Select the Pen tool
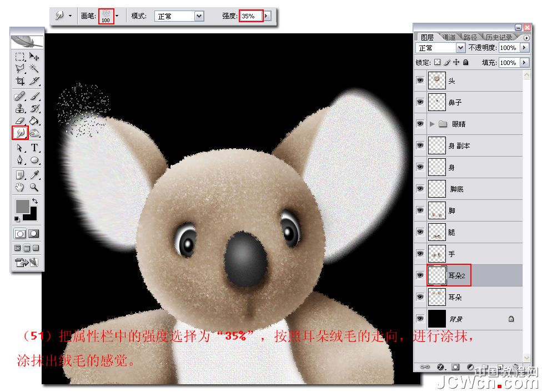 (x=20, y=160)
